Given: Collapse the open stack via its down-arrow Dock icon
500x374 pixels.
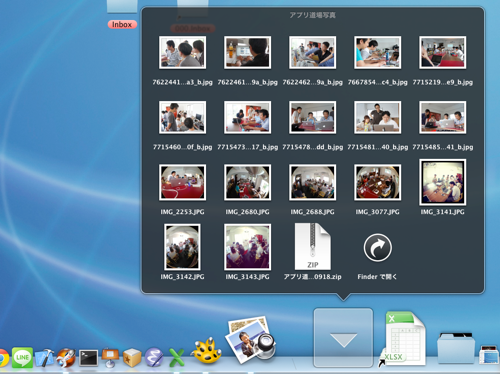Looking at the screenshot, I should 343,337.
